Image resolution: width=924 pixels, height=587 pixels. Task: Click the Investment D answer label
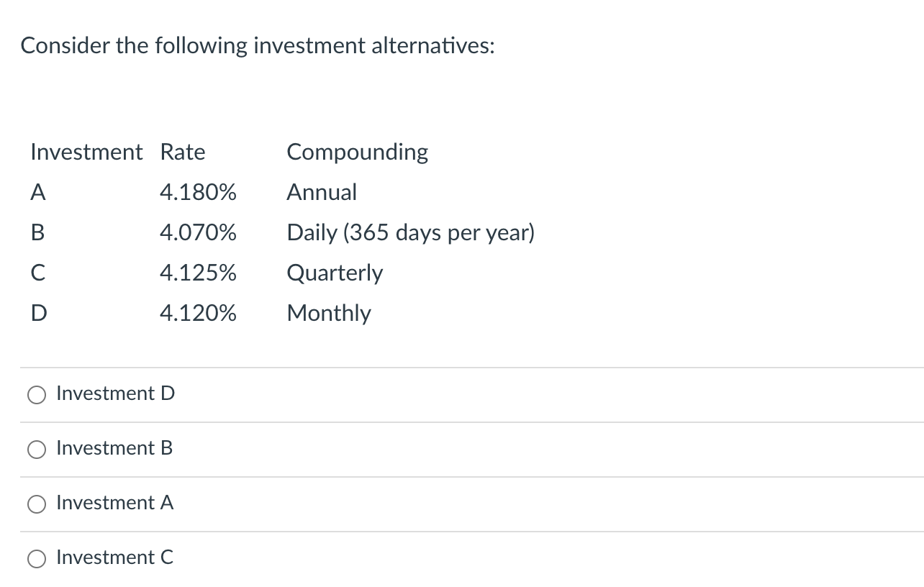pos(115,393)
